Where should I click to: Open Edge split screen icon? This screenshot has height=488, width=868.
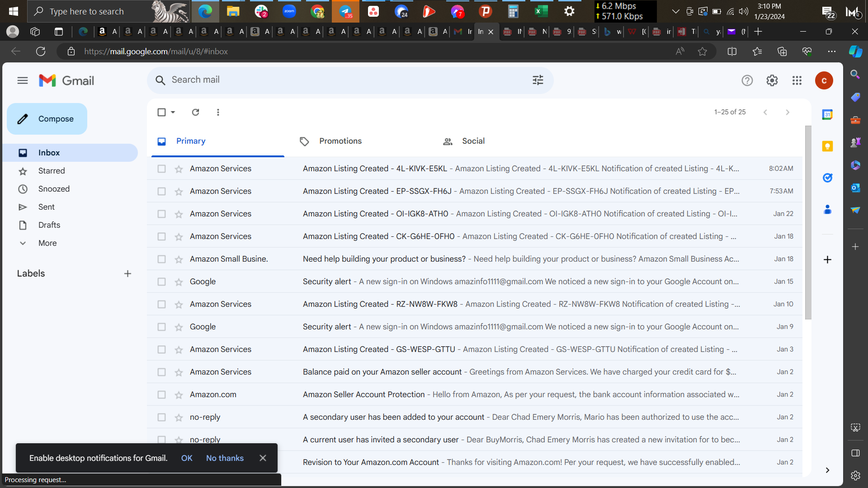pos(732,52)
